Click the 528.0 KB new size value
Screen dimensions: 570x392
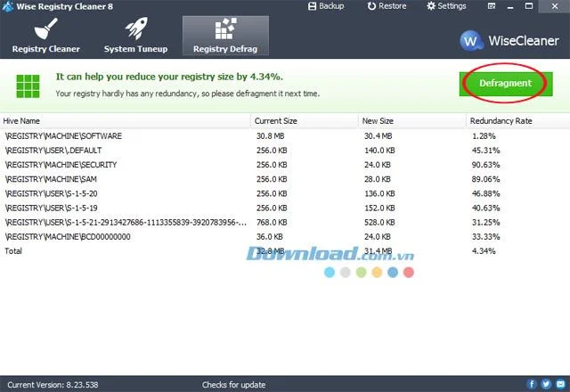point(379,222)
